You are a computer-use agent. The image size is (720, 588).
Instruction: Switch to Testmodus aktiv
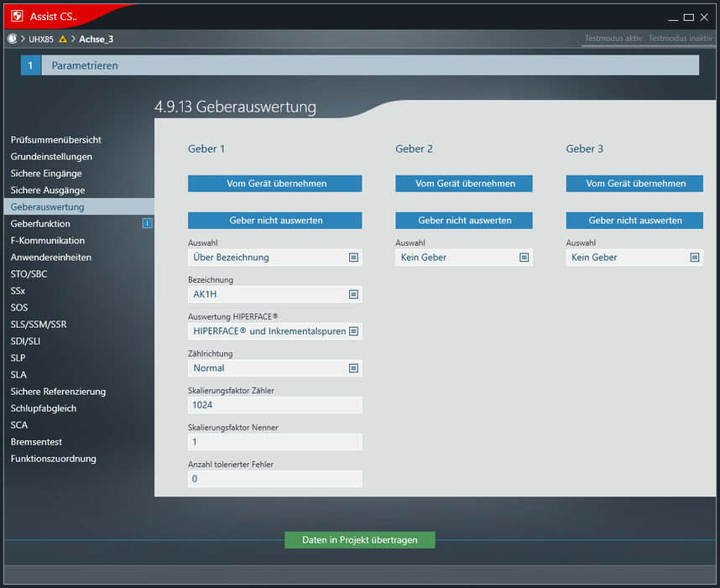(613, 39)
